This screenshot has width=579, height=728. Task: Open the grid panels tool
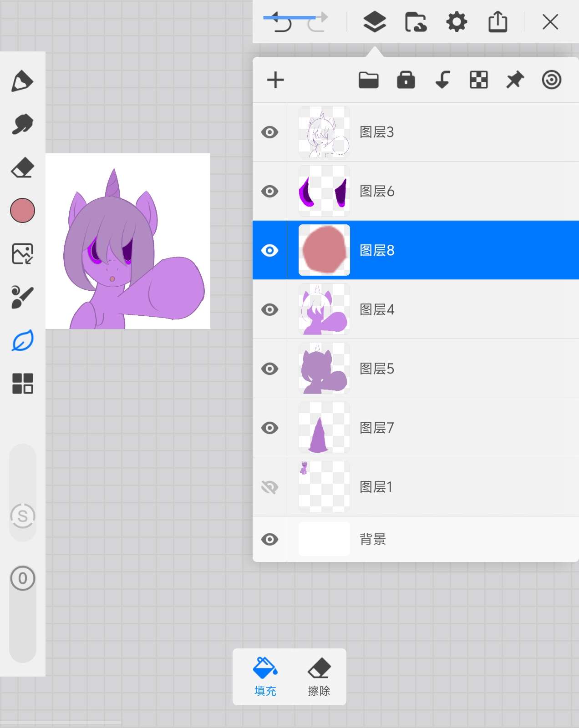(22, 384)
